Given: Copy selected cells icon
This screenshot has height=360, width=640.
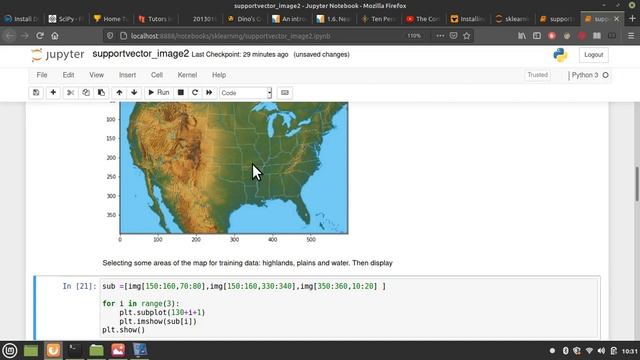Looking at the screenshot, I should [x=86, y=93].
